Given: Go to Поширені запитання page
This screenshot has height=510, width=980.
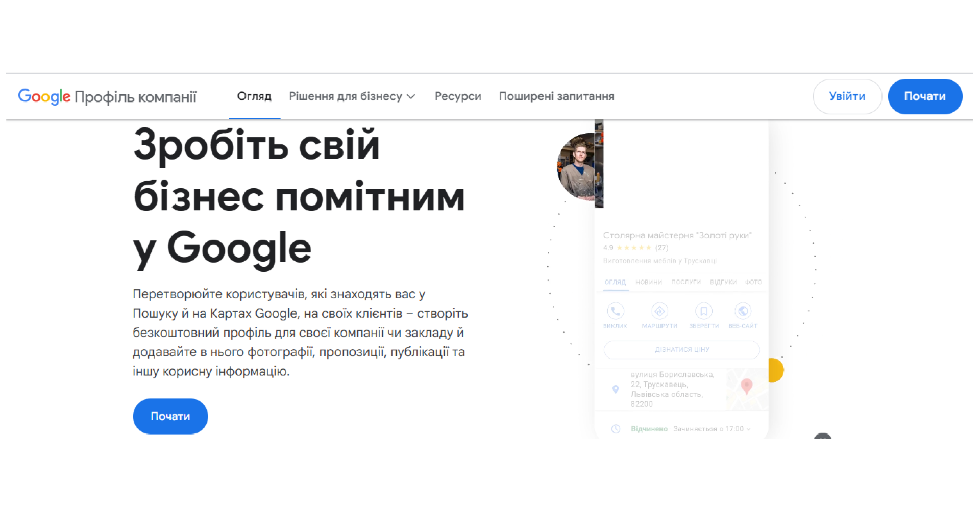Looking at the screenshot, I should (x=556, y=96).
